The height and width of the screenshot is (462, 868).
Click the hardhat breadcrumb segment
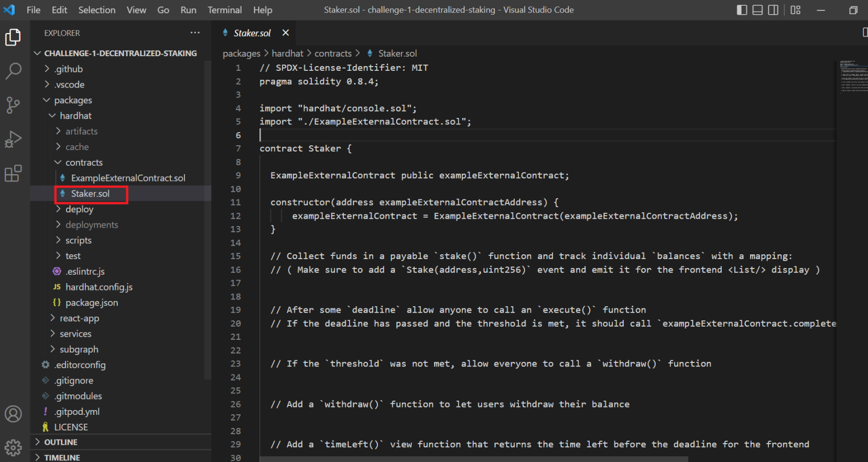point(287,53)
